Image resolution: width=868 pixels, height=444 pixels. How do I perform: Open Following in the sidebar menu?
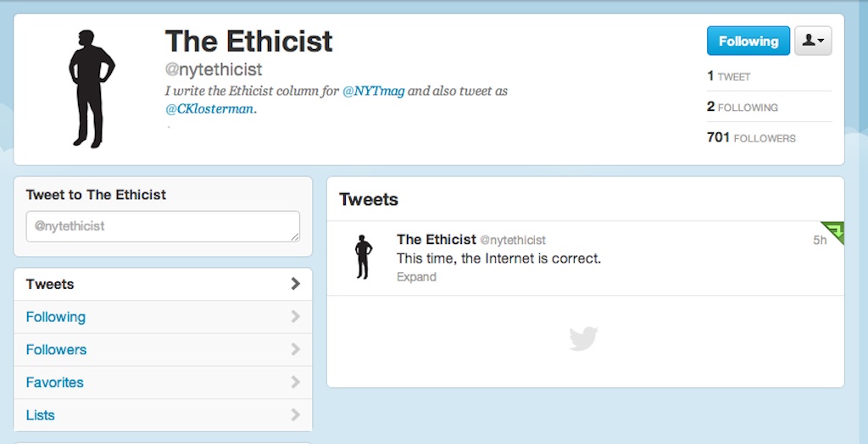click(56, 317)
